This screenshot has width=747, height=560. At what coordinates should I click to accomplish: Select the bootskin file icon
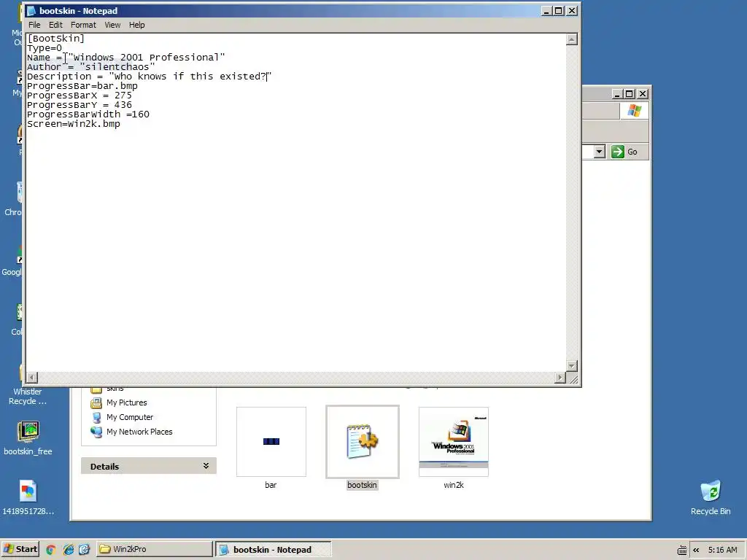[x=362, y=441]
